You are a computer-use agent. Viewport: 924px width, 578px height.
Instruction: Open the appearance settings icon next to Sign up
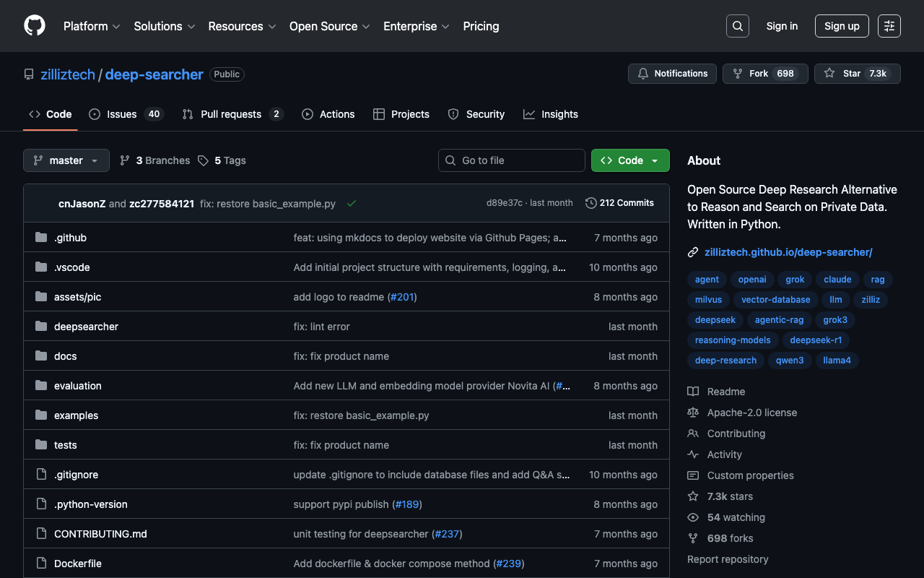click(889, 26)
